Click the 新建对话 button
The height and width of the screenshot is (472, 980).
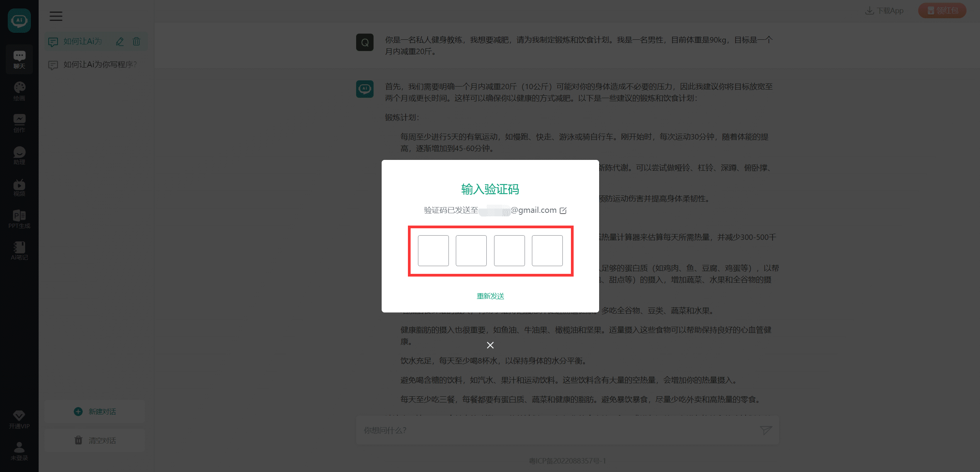click(x=95, y=412)
